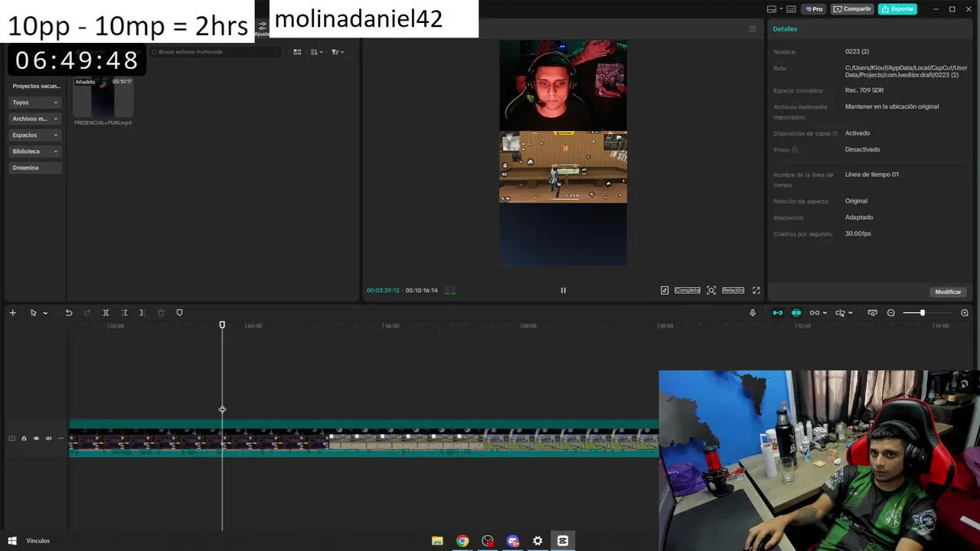Open the player panel hamburger menu
This screenshot has height=551, width=980.
pyautogui.click(x=752, y=28)
